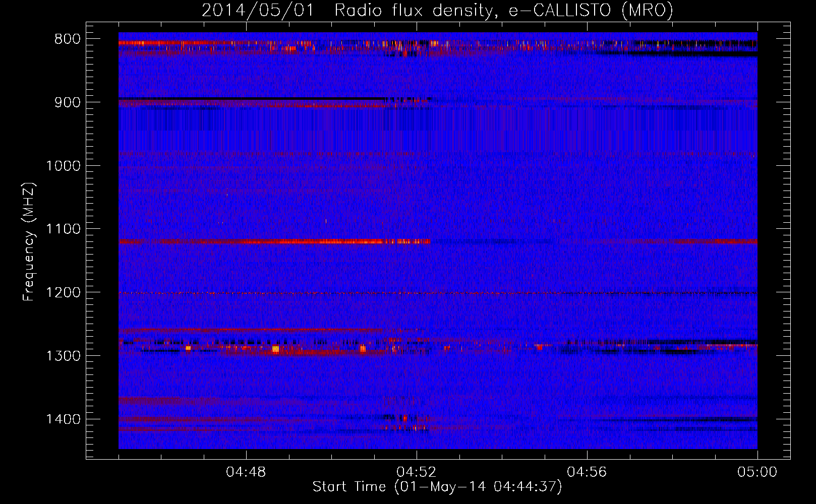Click the 1300 frequency tick label
Image resolution: width=816 pixels, height=504 pixels.
click(63, 356)
